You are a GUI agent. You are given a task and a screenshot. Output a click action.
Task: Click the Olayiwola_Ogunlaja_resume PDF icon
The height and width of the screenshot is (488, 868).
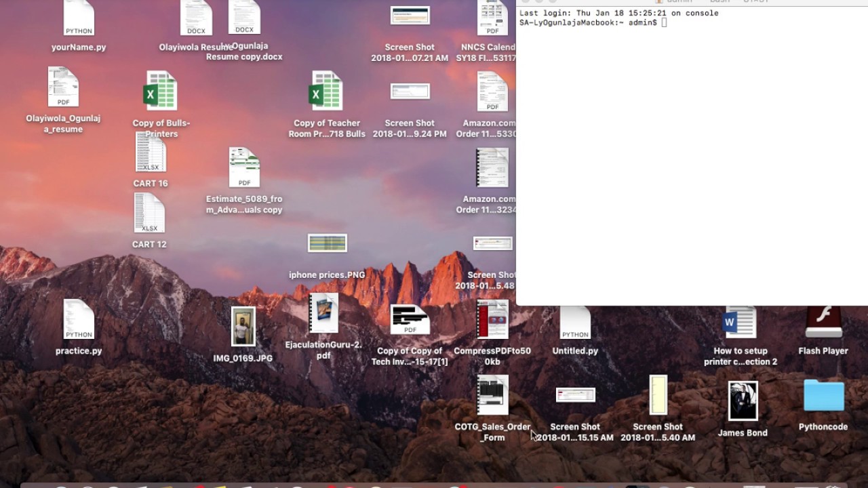click(x=63, y=87)
